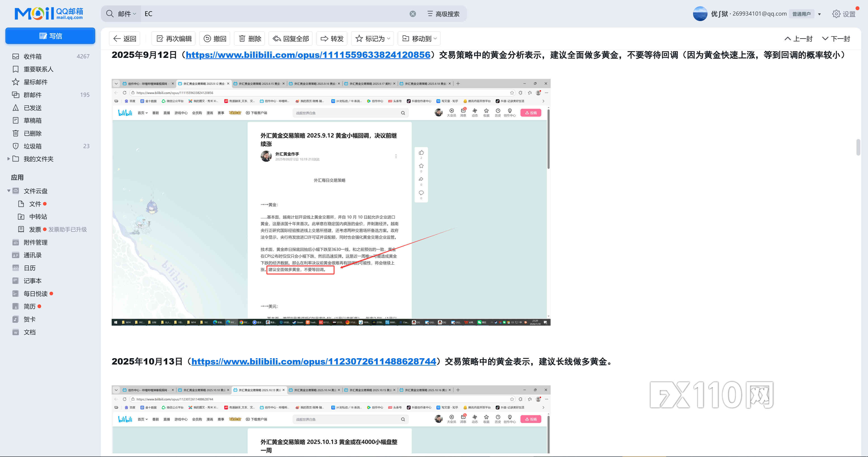Collapse the 文件云盘 section arrow

point(8,191)
